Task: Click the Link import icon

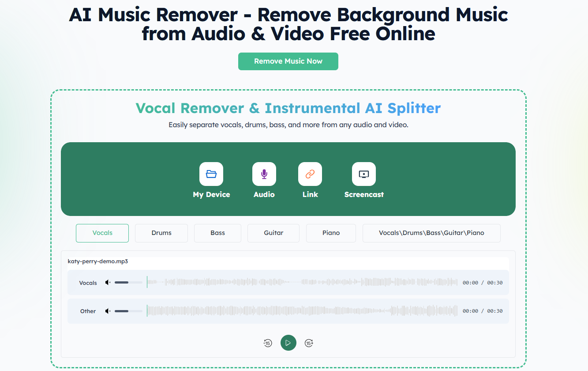Action: (310, 174)
